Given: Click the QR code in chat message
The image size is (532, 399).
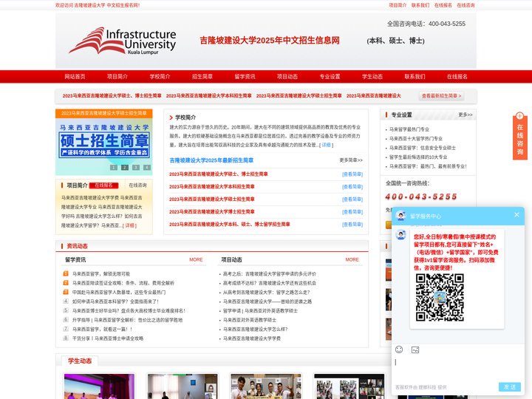Looking at the screenshot, I should pos(440,298).
